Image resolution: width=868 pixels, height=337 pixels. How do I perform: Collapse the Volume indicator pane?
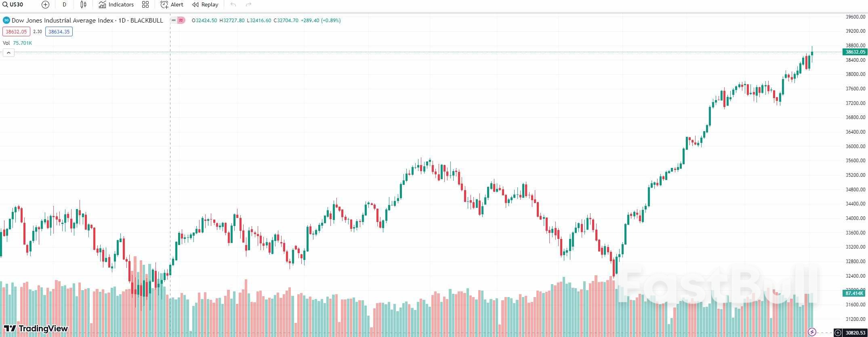click(x=8, y=52)
